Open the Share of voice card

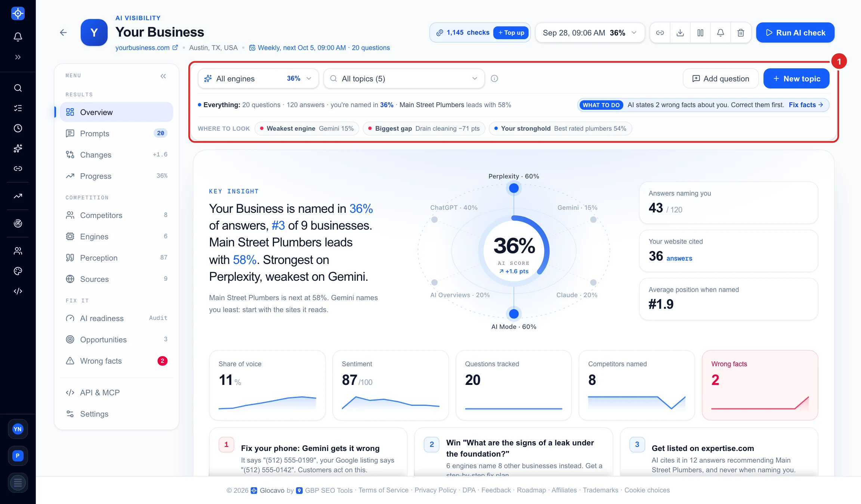268,385
